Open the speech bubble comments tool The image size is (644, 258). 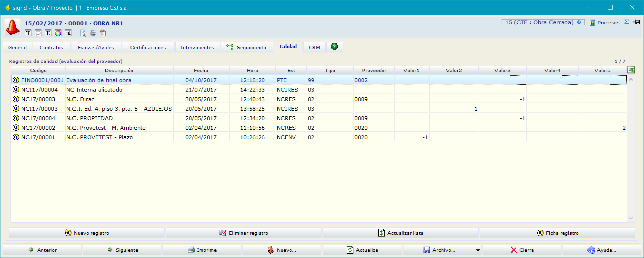click(38, 33)
